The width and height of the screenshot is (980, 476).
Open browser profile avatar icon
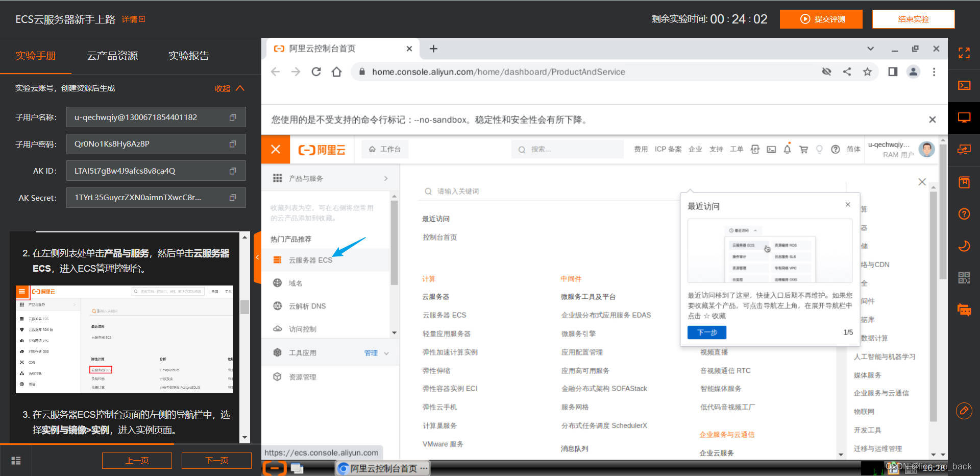913,72
